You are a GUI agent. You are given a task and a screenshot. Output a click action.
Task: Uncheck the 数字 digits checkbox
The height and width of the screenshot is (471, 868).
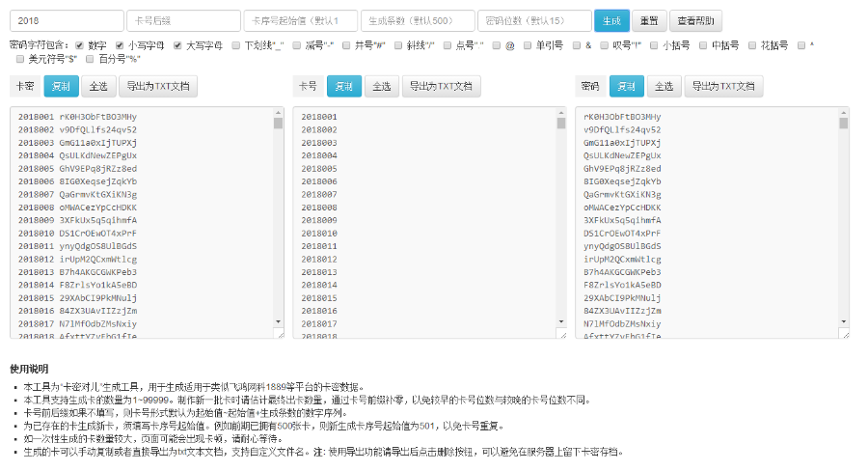pyautogui.click(x=80, y=45)
